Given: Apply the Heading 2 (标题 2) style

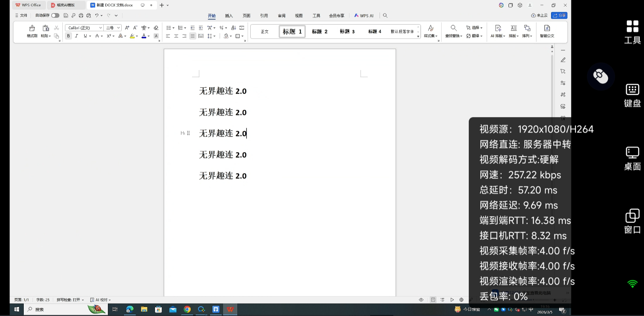Looking at the screenshot, I should [320, 31].
